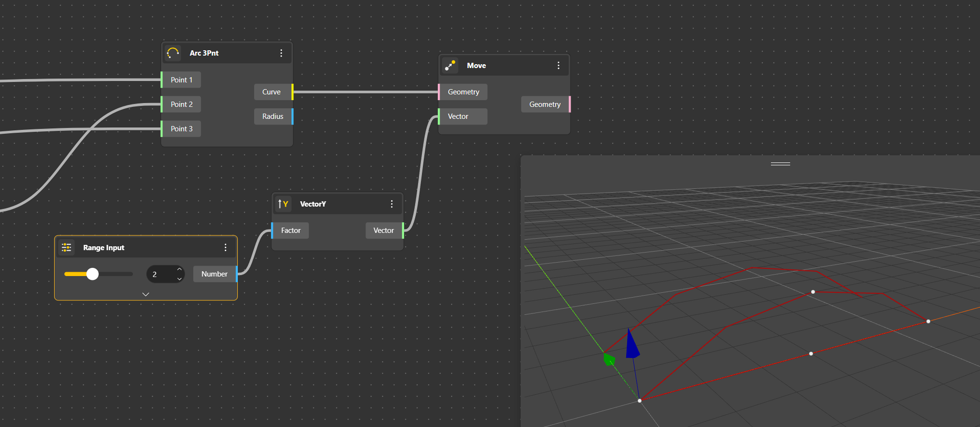Screen dimensions: 980x427
Task: Click the Move node icon
Action: point(450,66)
